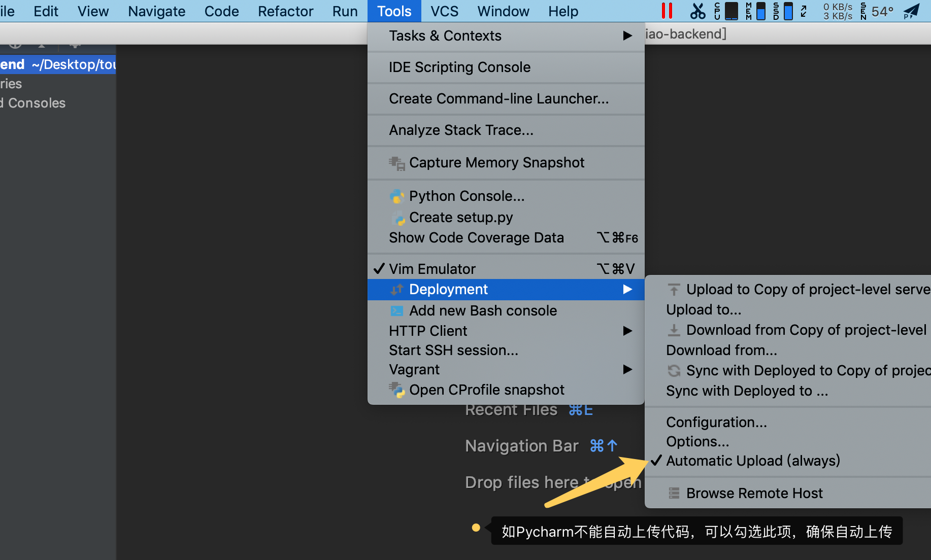Viewport: 931px width, 560px height.
Task: Click Download from Copy of project-level icon
Action: tap(674, 330)
